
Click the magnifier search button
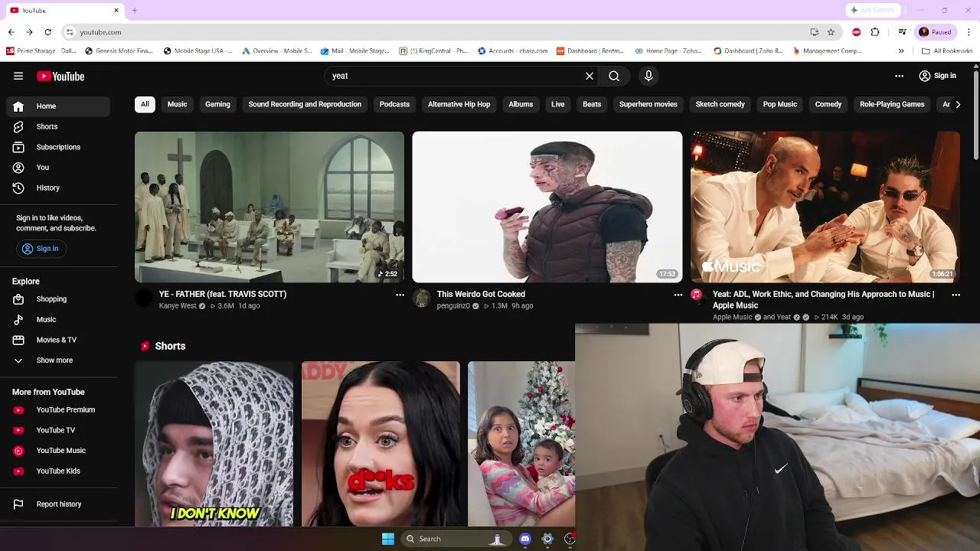click(614, 76)
